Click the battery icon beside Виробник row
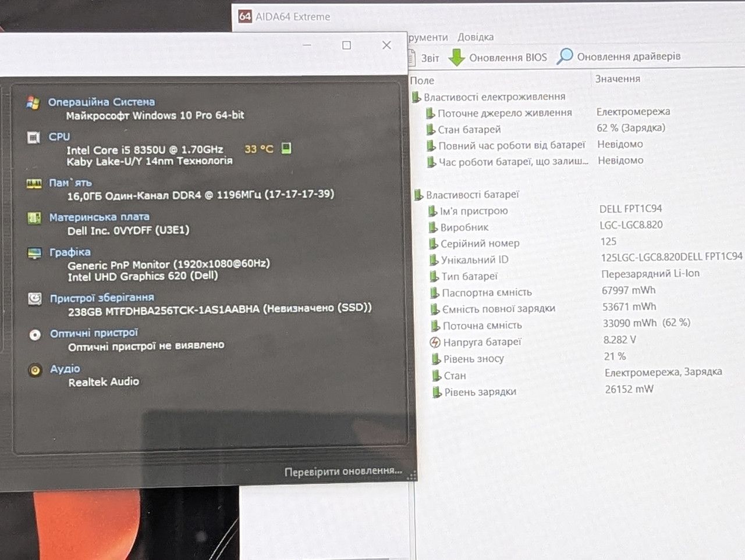The width and height of the screenshot is (745, 560). (433, 227)
